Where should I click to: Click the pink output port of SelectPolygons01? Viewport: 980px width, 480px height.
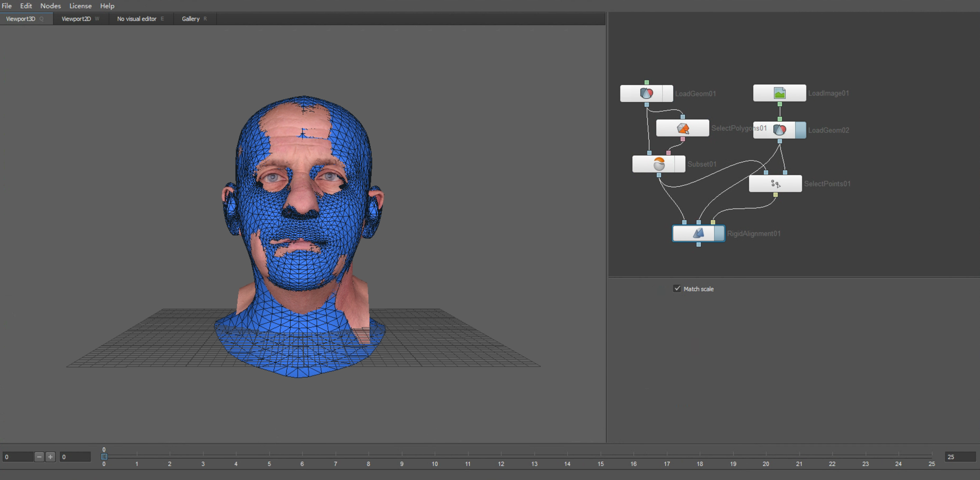pyautogui.click(x=682, y=139)
